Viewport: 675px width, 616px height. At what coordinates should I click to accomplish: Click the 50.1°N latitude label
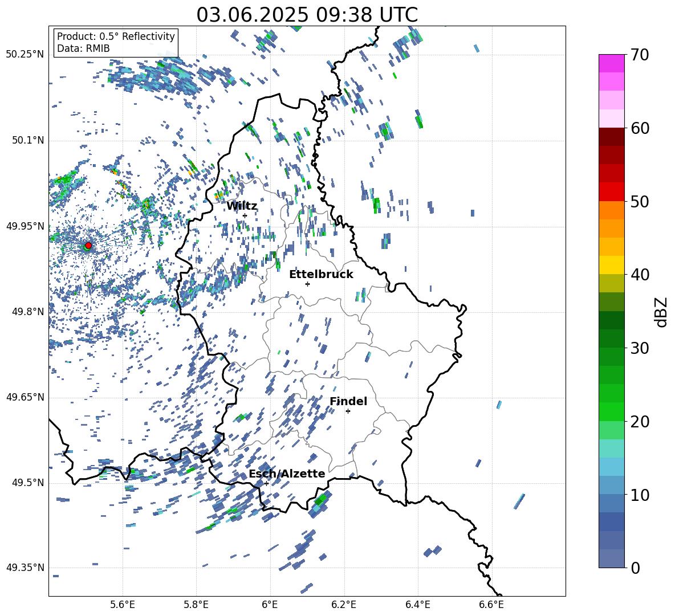(x=28, y=141)
